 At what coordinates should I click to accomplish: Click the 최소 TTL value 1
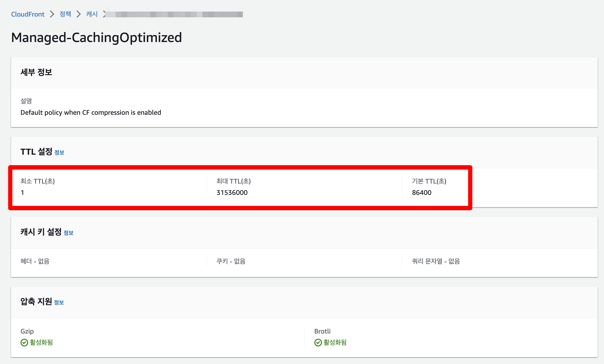click(x=22, y=193)
